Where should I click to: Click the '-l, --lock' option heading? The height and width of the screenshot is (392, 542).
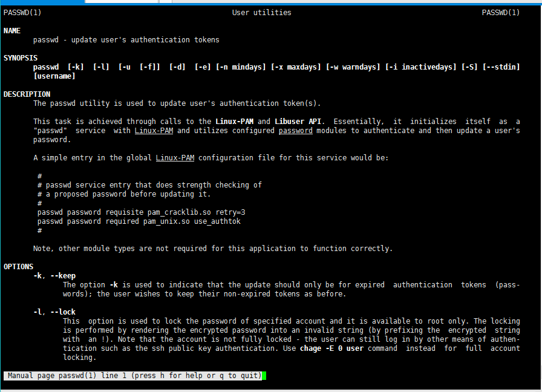[54, 312]
